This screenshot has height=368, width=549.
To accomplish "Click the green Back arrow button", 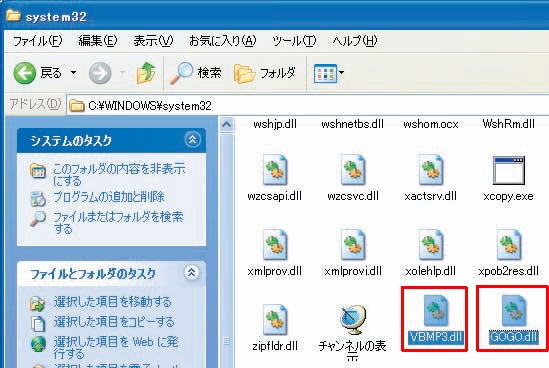I will coord(25,73).
